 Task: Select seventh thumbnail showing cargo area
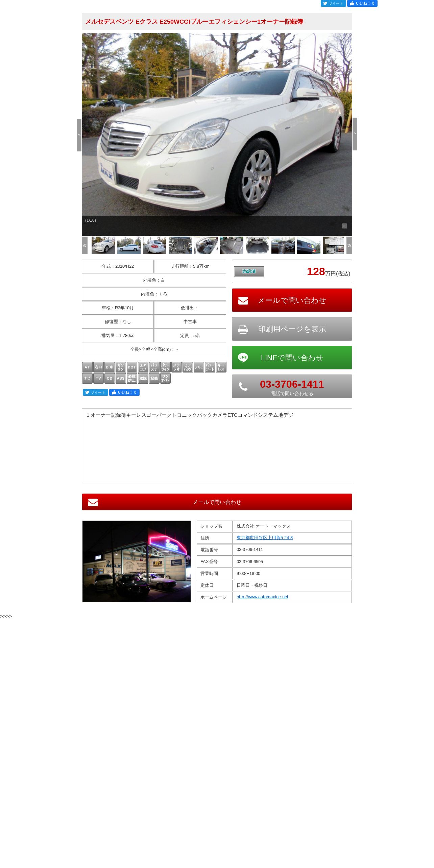tap(257, 245)
